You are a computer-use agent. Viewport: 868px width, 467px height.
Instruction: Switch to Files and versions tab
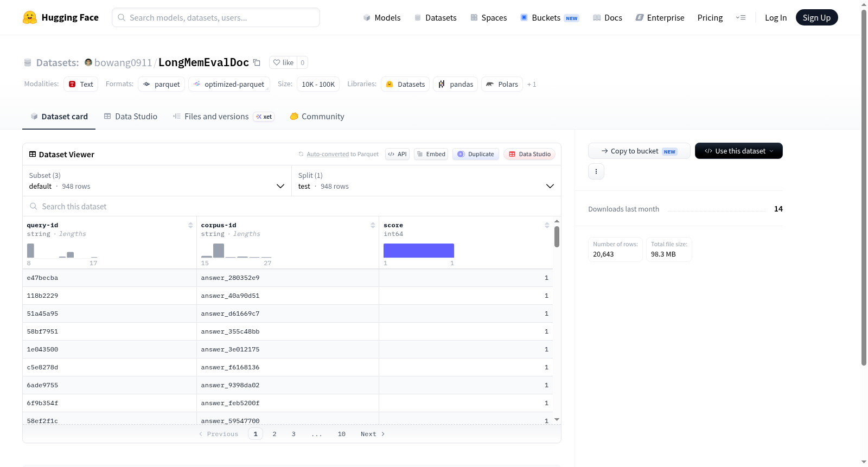[224, 116]
